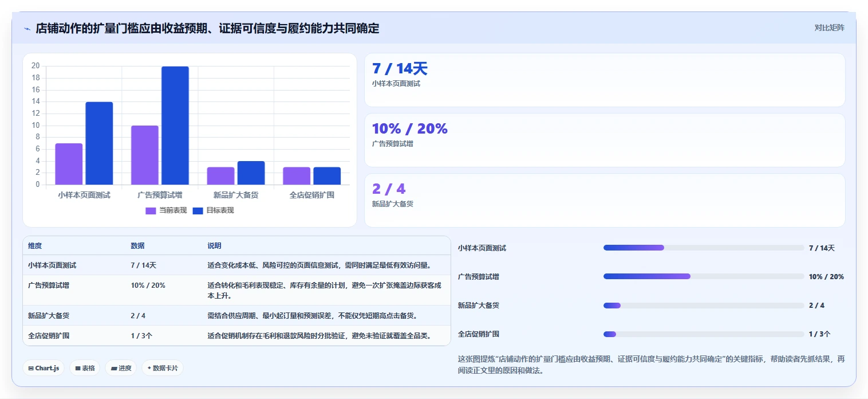The image size is (868, 399).
Task: Click the 数据 table column header
Action: [137, 246]
